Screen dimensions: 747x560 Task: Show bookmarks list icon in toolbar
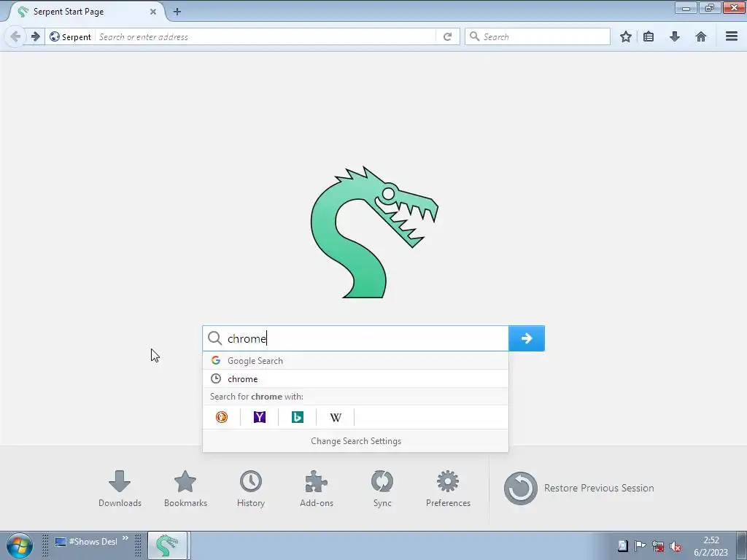point(649,36)
